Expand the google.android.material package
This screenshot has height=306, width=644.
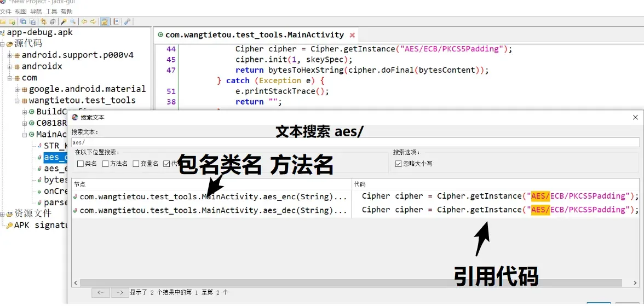(18, 89)
